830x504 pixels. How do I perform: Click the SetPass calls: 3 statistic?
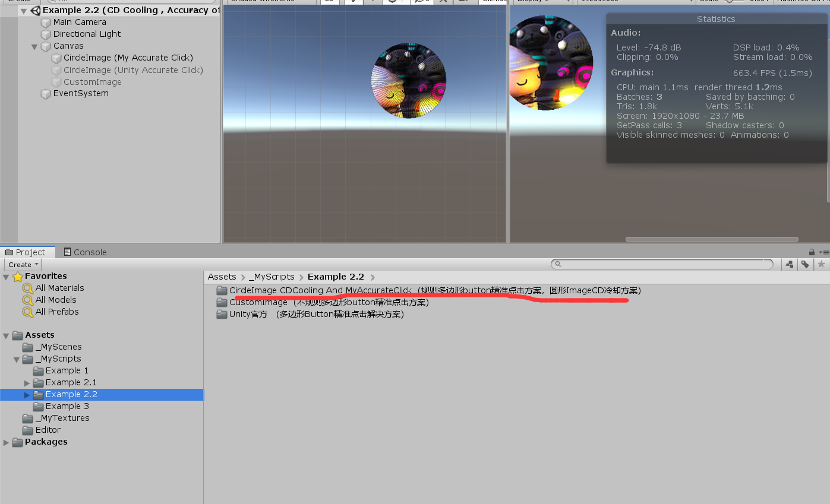point(649,125)
